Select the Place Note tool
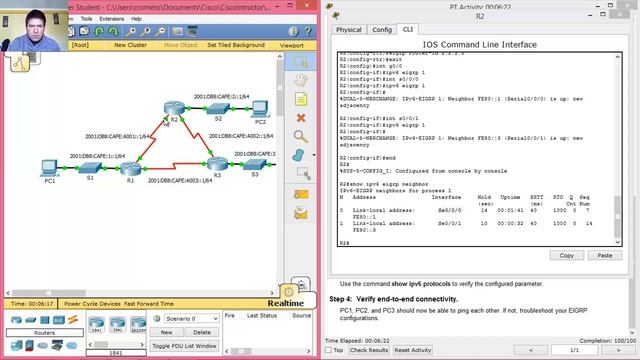The height and width of the screenshot is (360, 640). pos(301,99)
